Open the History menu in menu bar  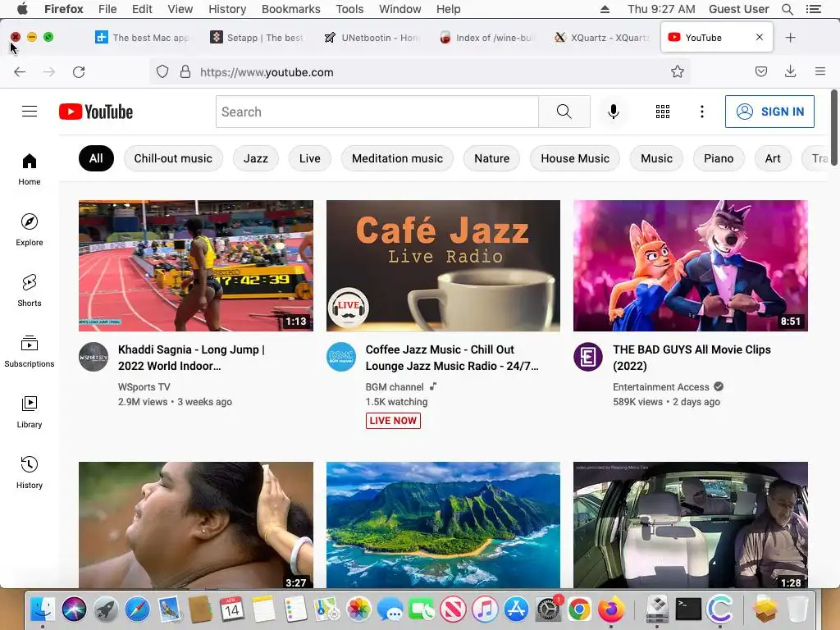click(x=227, y=9)
